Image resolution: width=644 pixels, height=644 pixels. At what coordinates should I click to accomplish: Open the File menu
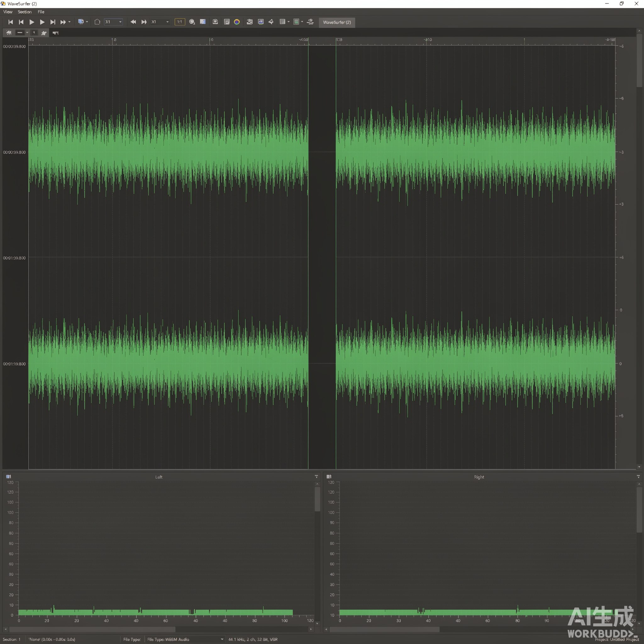coord(41,12)
